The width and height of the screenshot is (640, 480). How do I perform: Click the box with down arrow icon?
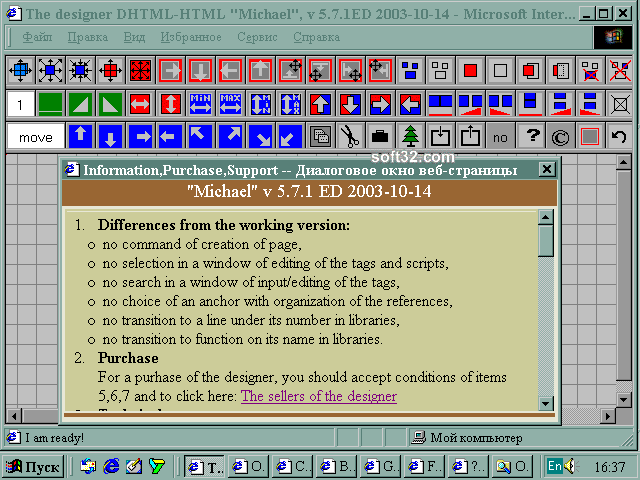(x=440, y=136)
